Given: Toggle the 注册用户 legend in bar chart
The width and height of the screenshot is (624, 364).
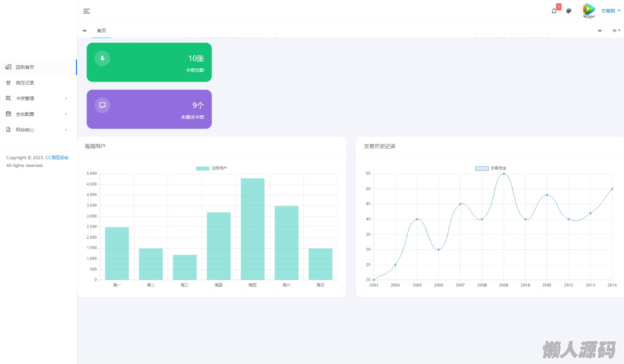Looking at the screenshot, I should click(x=212, y=168).
